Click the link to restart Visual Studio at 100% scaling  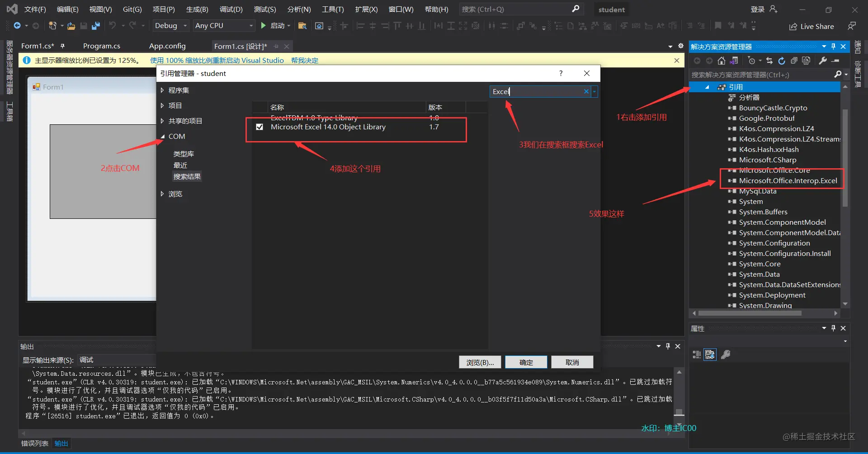click(x=217, y=61)
